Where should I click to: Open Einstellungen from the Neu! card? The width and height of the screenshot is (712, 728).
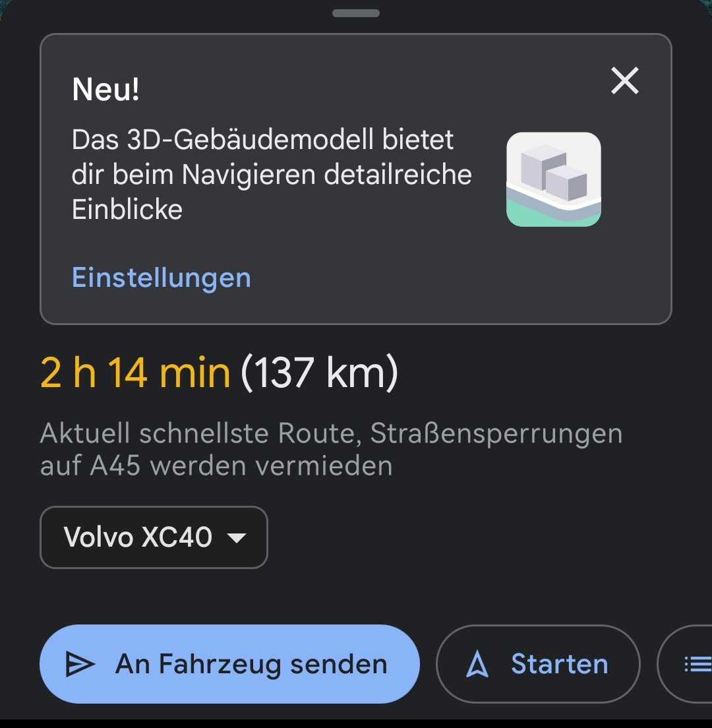[161, 278]
